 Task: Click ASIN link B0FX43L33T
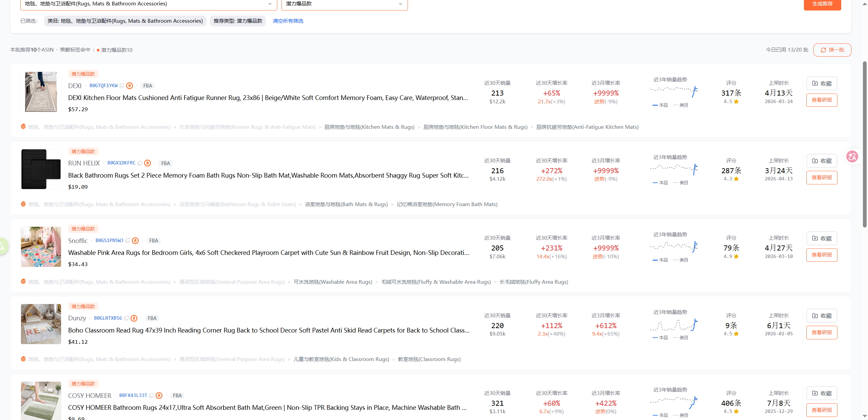[x=133, y=396]
